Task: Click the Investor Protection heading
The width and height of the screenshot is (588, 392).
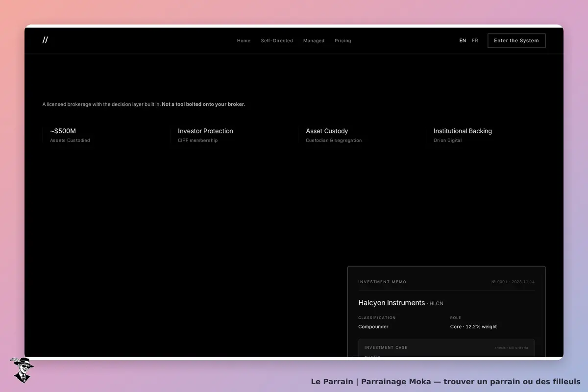Action: [x=205, y=131]
